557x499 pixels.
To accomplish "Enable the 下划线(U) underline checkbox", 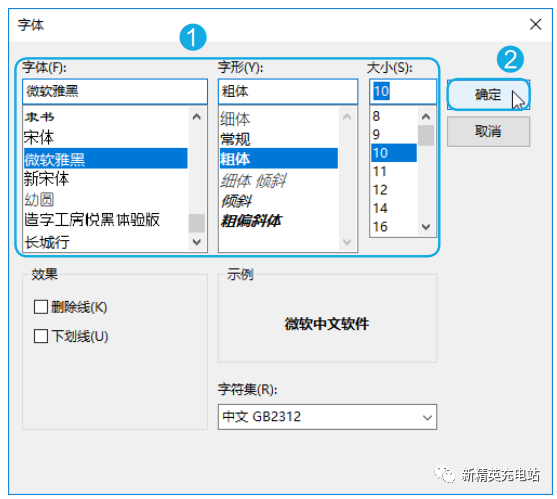I will (x=41, y=336).
